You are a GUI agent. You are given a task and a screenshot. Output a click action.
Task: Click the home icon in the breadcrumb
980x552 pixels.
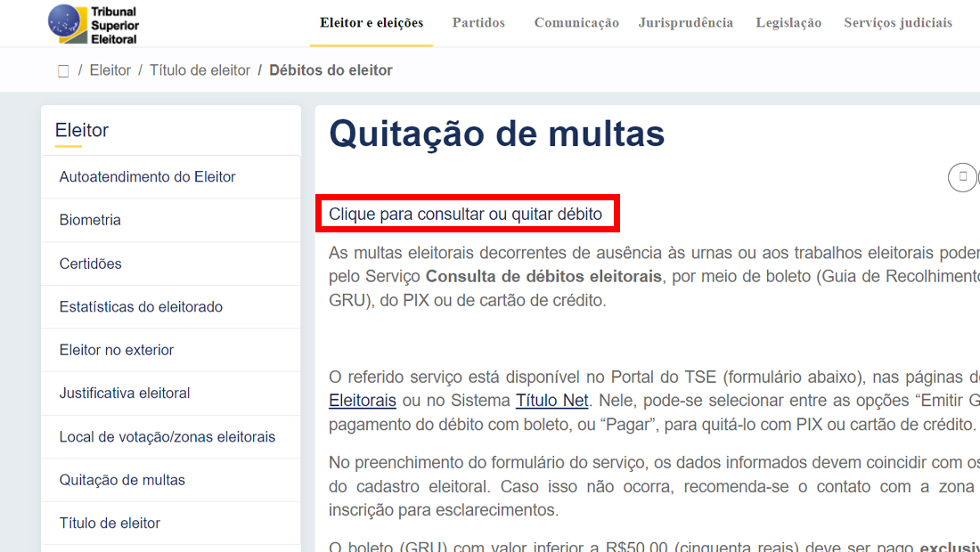tap(63, 71)
